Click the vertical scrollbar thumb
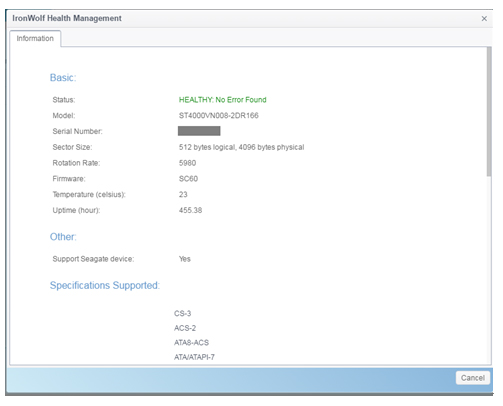The height and width of the screenshot is (406, 503). 489,111
